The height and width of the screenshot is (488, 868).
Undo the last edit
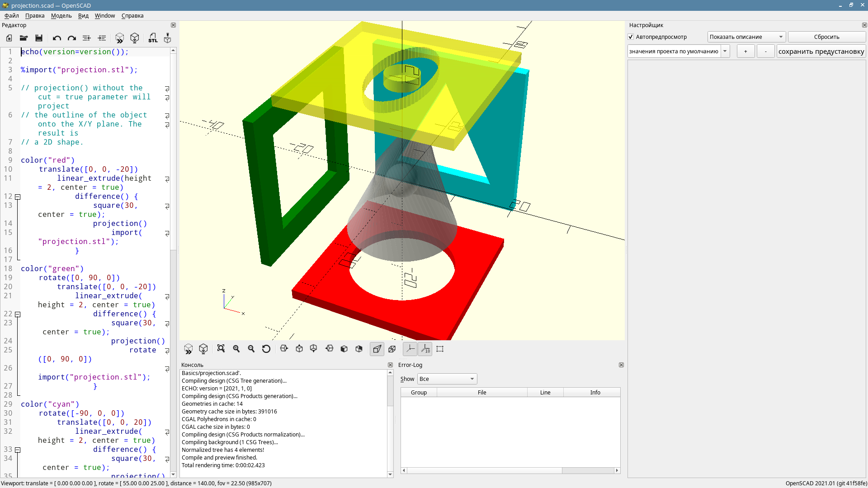pyautogui.click(x=57, y=38)
